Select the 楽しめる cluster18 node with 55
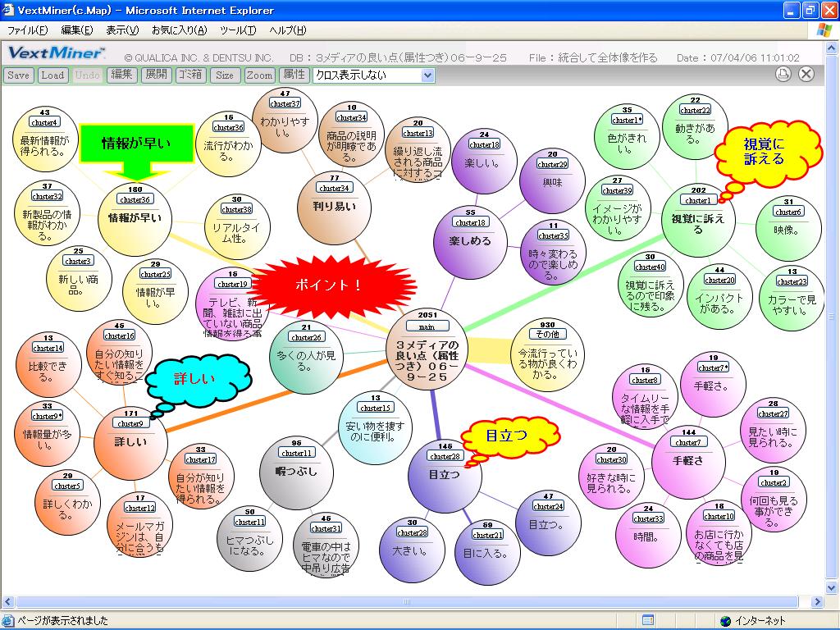This screenshot has height=630, width=840. click(x=470, y=243)
